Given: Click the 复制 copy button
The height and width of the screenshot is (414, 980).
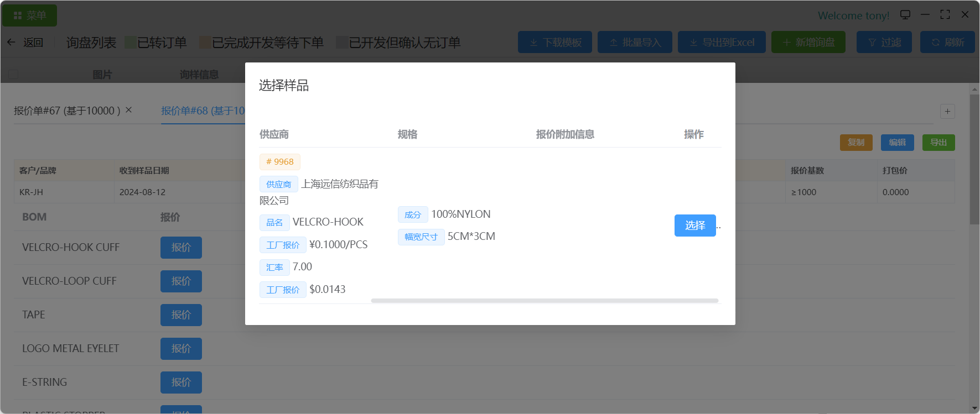Looking at the screenshot, I should (856, 143).
